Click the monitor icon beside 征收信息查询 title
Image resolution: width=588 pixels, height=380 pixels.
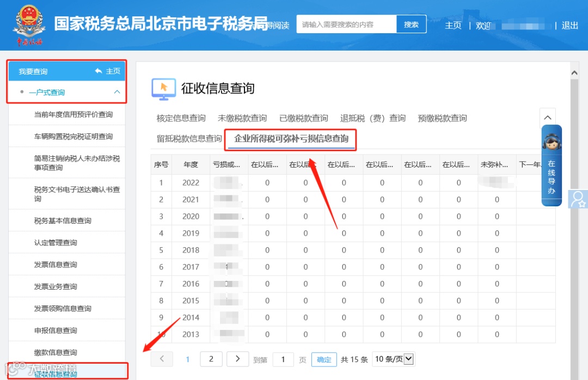pos(163,89)
